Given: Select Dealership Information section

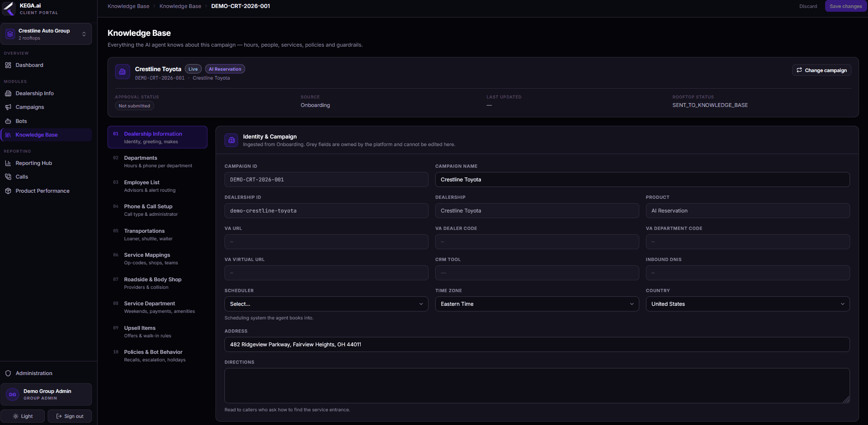Looking at the screenshot, I should [157, 137].
